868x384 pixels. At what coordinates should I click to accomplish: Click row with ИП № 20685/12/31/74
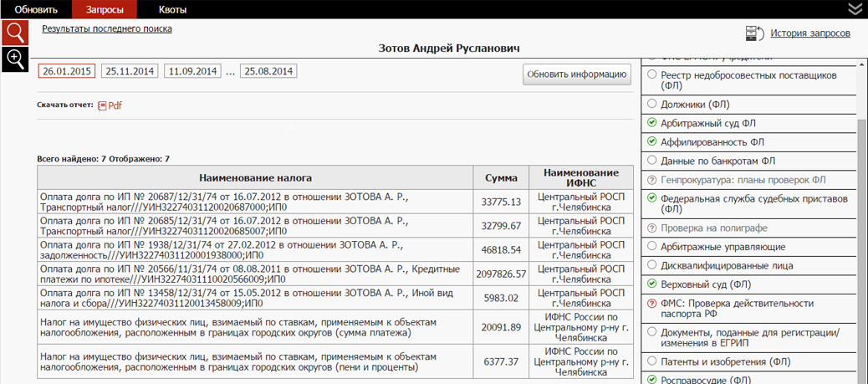(335, 226)
